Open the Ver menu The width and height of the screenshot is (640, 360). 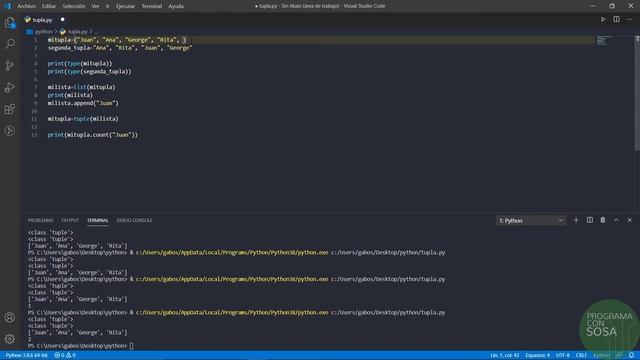[x=95, y=6]
